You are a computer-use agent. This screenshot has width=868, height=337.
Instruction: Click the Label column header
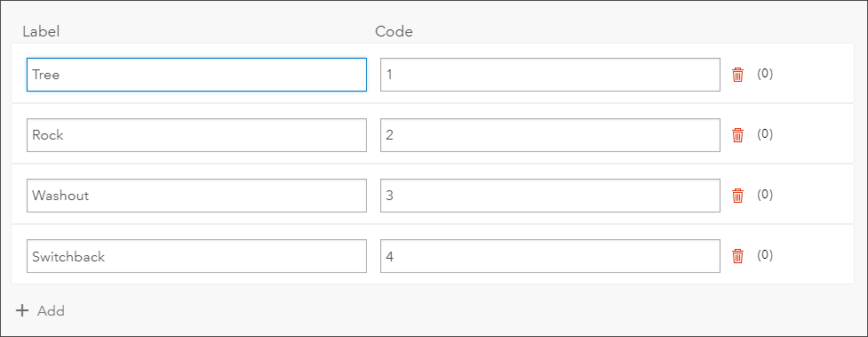(x=41, y=32)
